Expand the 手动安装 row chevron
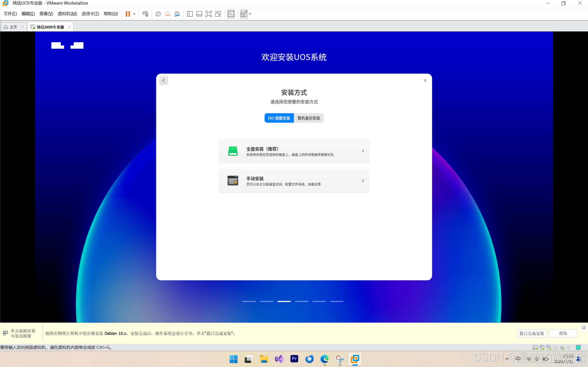588x367 pixels. pyautogui.click(x=363, y=181)
